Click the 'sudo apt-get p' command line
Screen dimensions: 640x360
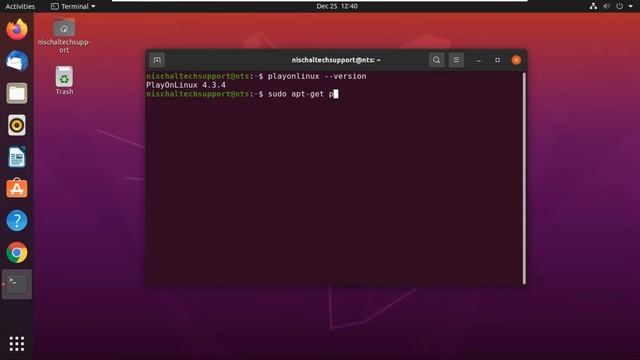(x=300, y=94)
